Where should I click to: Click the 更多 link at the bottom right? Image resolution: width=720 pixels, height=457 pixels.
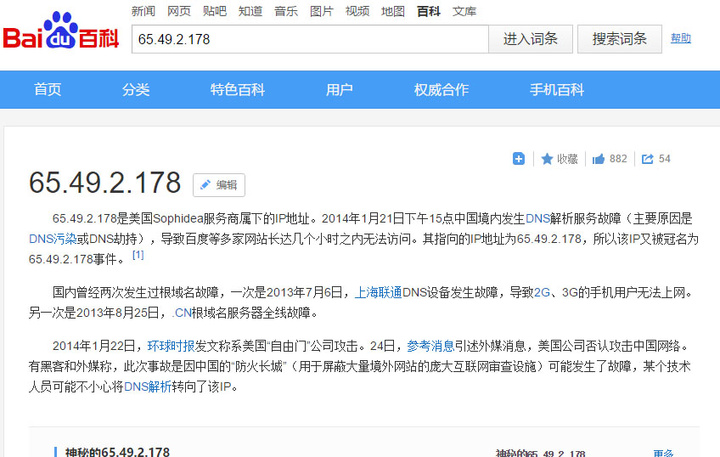click(x=663, y=453)
